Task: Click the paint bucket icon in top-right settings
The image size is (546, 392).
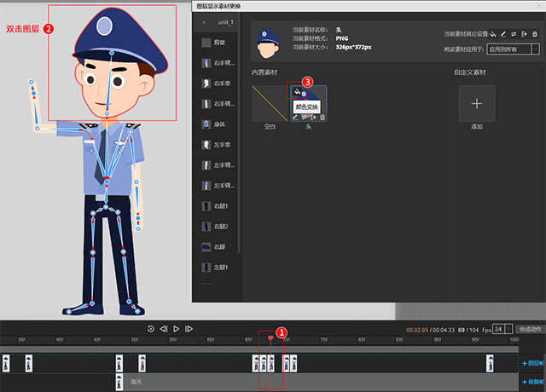Action: (x=493, y=34)
